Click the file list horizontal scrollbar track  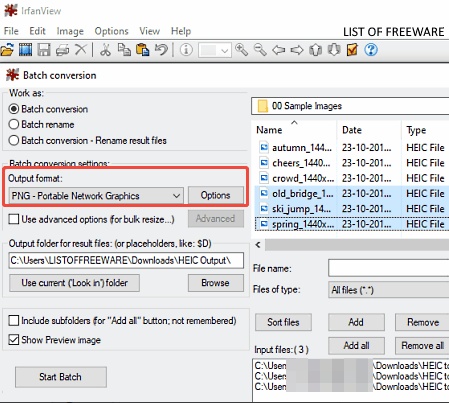[357, 245]
